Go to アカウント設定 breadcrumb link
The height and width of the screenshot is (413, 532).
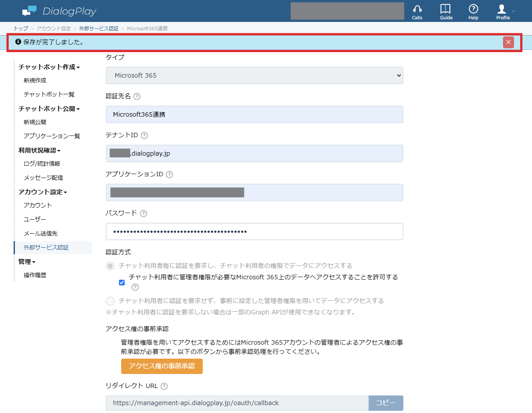coord(54,28)
